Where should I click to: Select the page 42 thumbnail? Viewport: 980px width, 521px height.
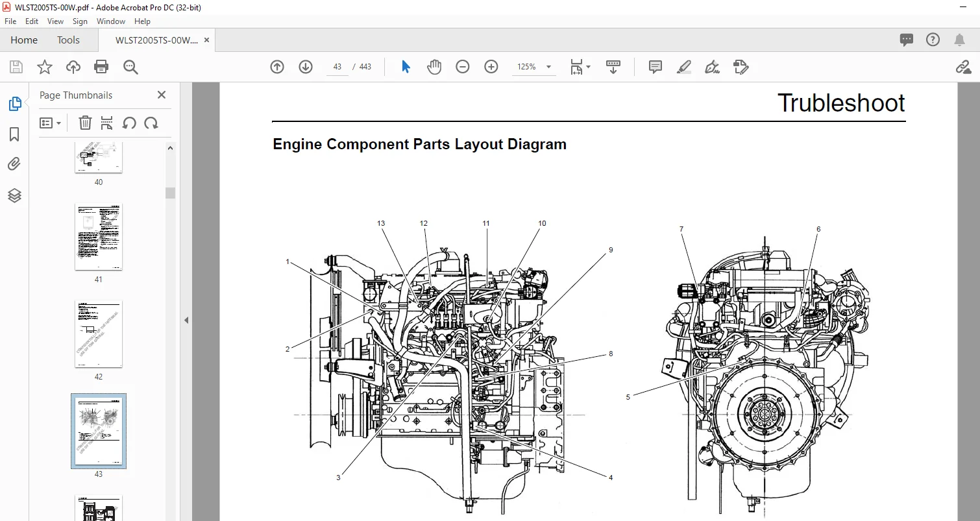tap(99, 334)
